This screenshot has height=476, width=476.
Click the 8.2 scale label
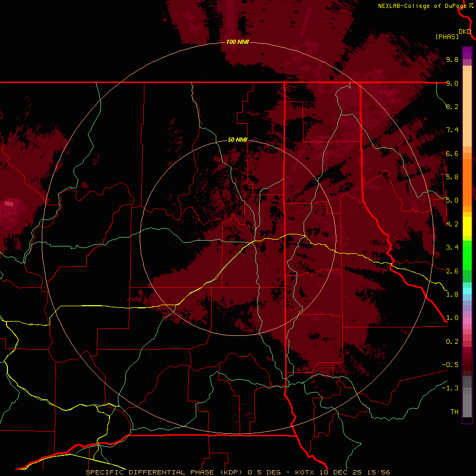(x=452, y=106)
